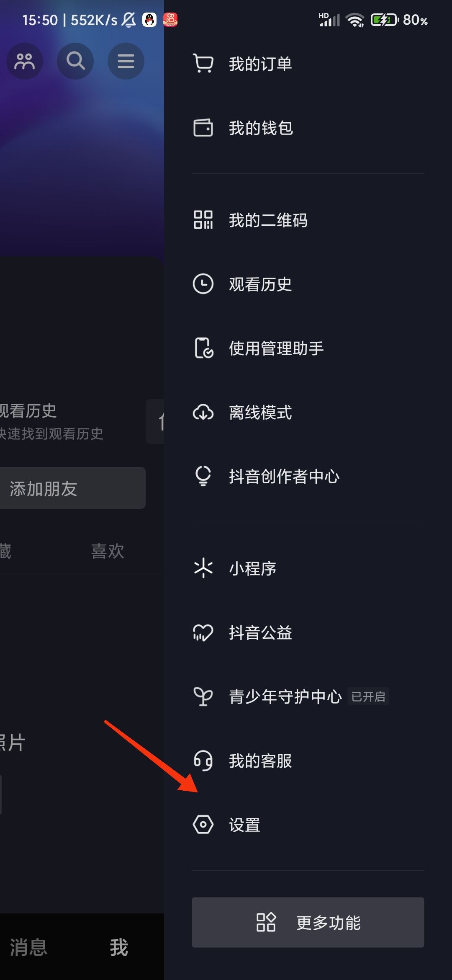Open the add friends people icon
Screen dimensions: 452x980
tap(24, 61)
